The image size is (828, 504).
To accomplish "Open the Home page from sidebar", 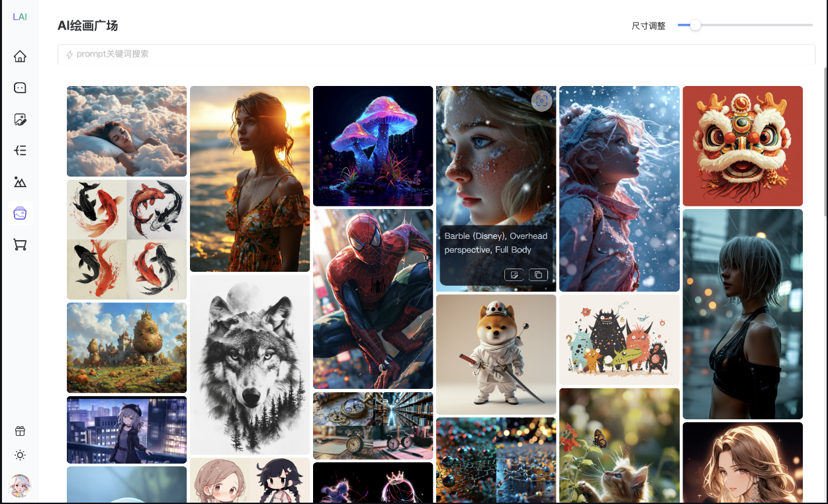I will pyautogui.click(x=20, y=56).
